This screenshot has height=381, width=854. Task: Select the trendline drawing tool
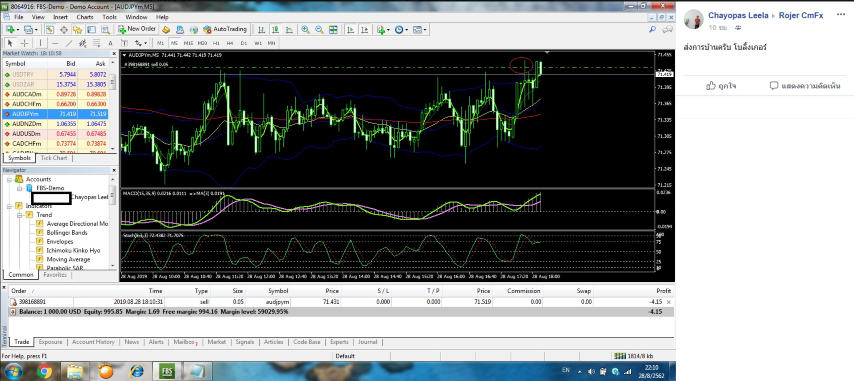(x=69, y=43)
